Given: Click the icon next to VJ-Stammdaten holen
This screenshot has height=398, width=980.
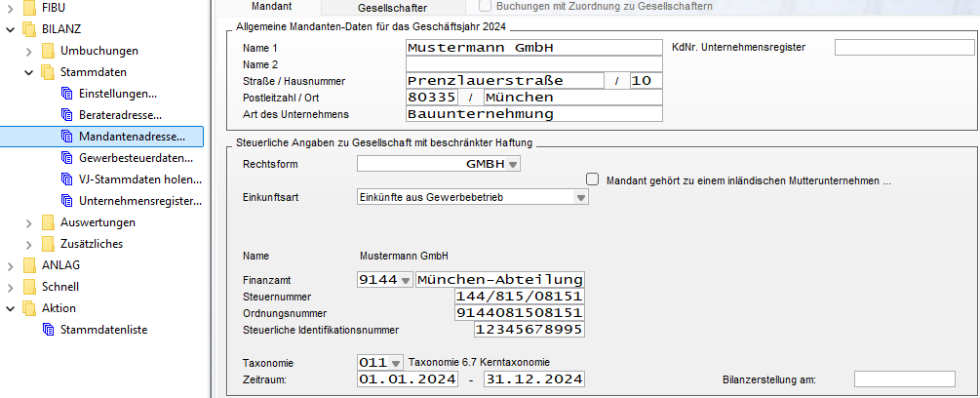Looking at the screenshot, I should tap(65, 179).
